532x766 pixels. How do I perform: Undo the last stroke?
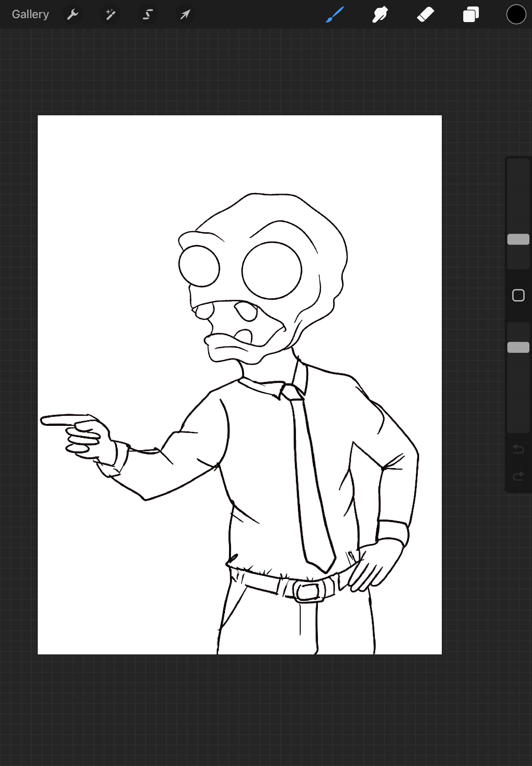point(518,449)
